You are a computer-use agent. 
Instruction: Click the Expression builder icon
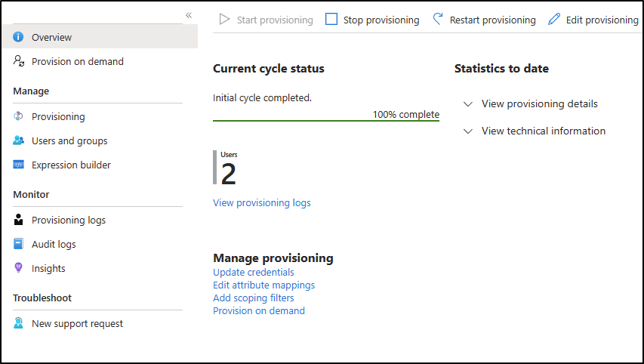click(19, 165)
